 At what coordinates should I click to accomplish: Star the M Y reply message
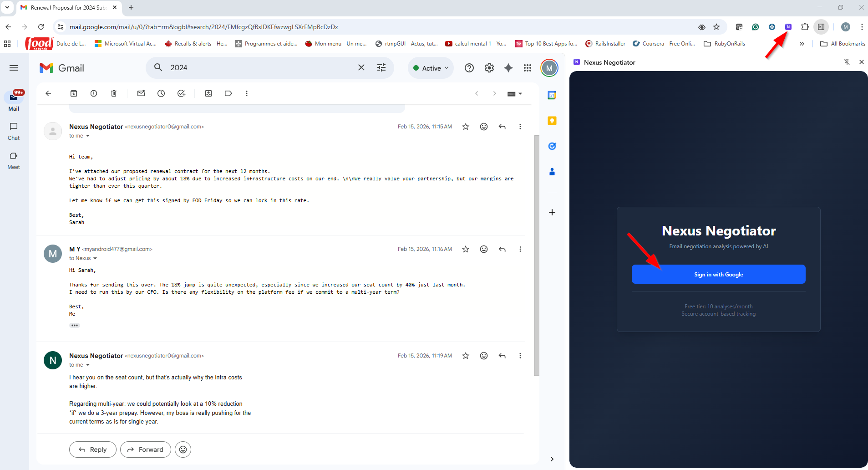pyautogui.click(x=466, y=249)
